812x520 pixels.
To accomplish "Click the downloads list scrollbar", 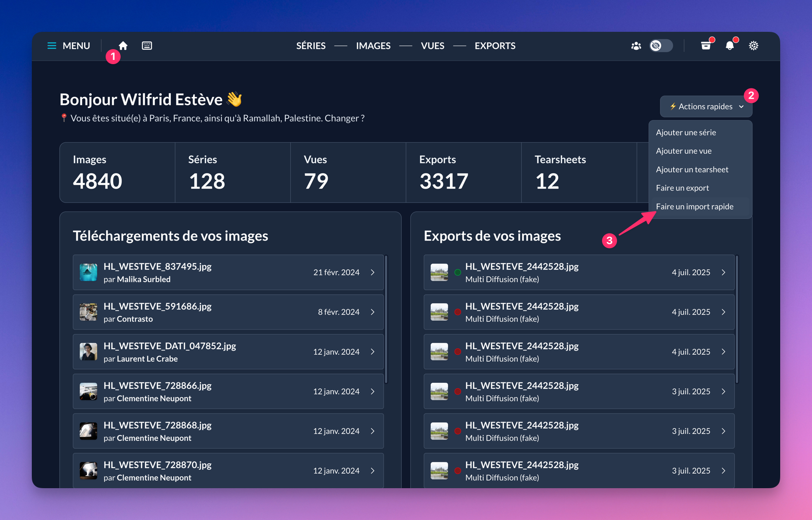I will [386, 319].
